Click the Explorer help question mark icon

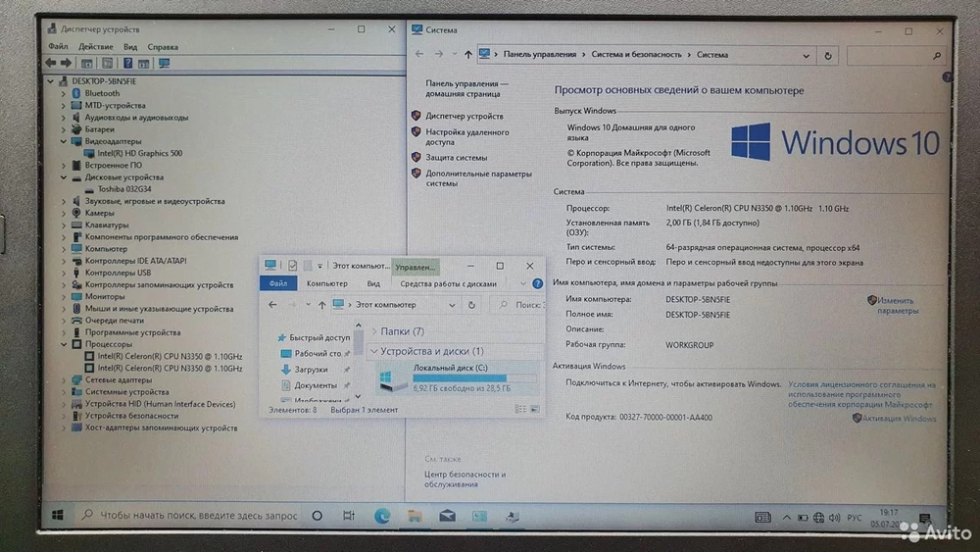(x=537, y=283)
